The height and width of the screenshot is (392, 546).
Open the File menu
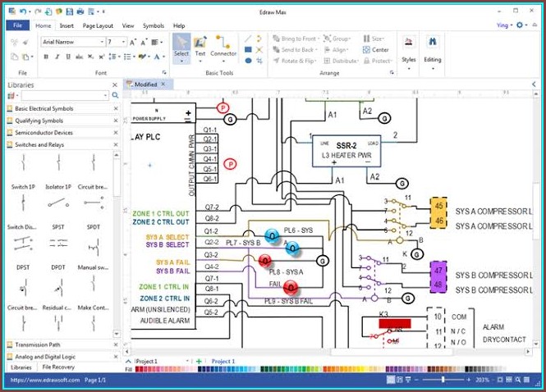click(17, 25)
